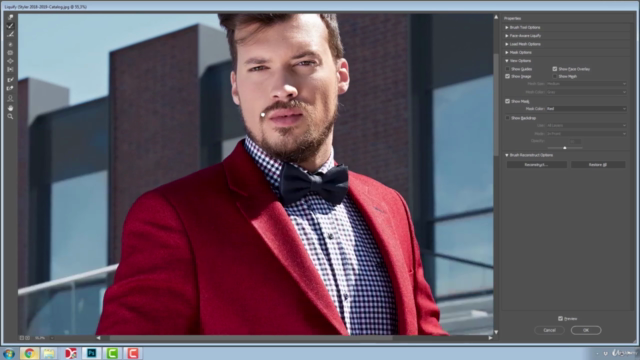Click the backdrop Opacity value field
This screenshot has height=360, width=640.
[575, 141]
